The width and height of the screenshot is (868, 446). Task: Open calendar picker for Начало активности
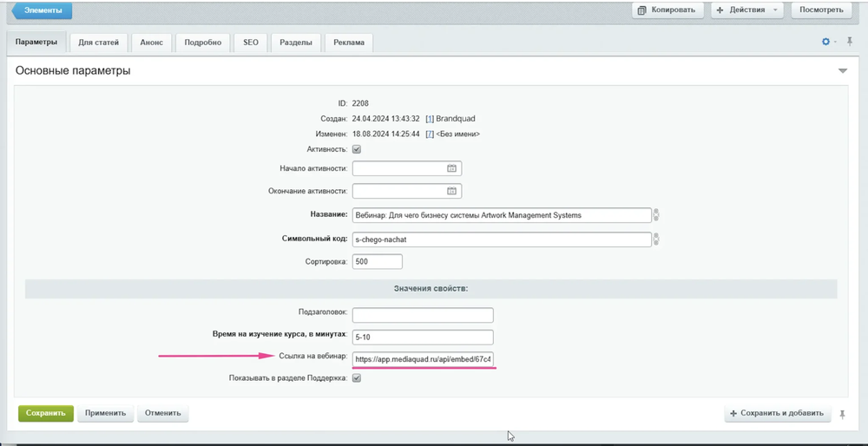(451, 168)
